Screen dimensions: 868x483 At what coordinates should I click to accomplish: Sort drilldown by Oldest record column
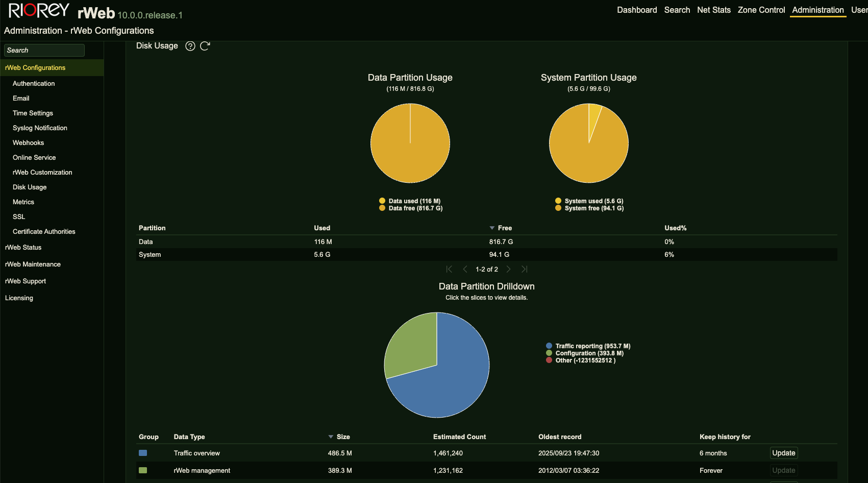pyautogui.click(x=560, y=437)
